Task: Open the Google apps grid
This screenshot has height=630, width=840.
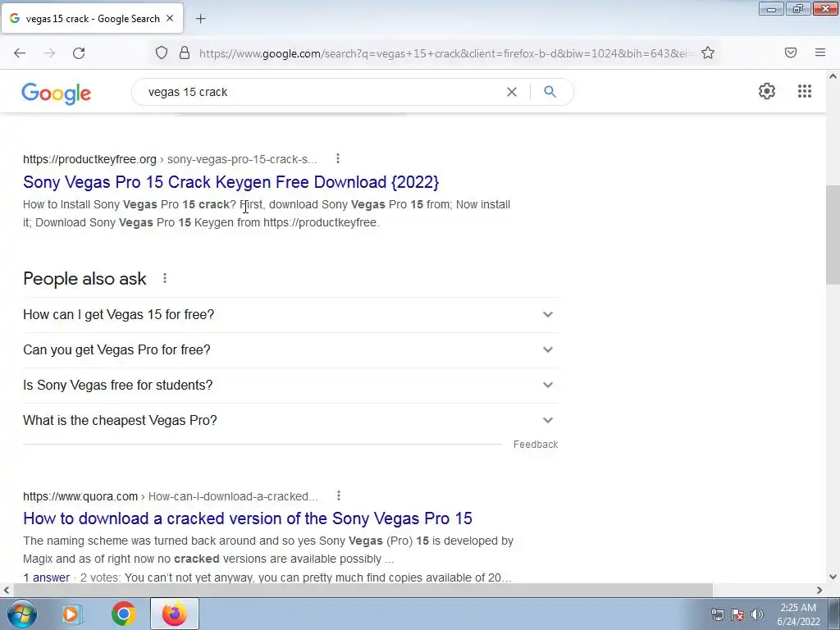Action: coord(805,91)
